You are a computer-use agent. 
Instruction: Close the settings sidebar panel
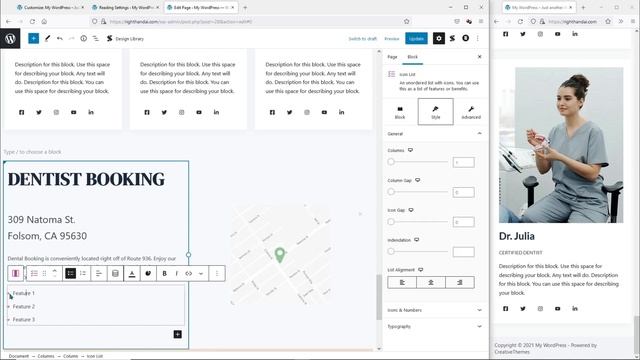tap(480, 57)
